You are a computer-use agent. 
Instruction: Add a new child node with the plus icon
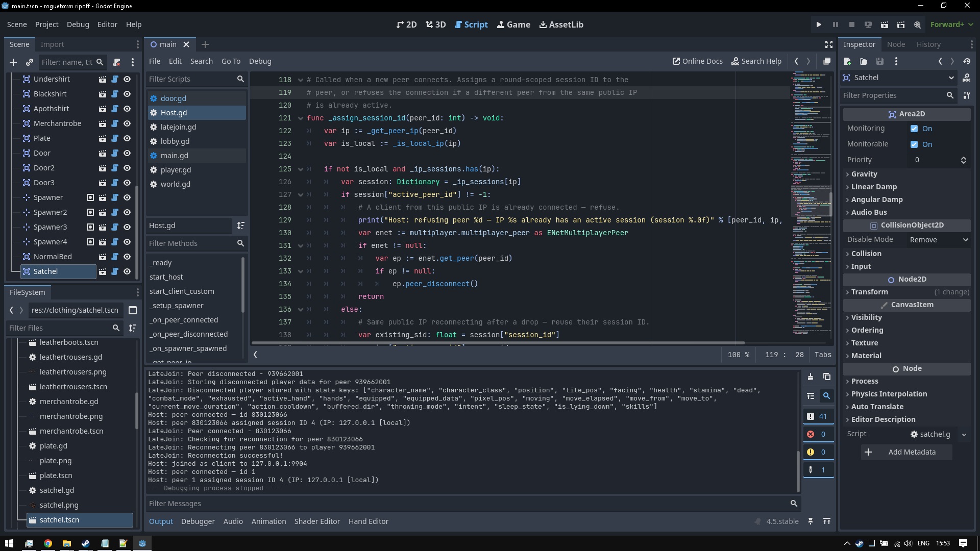tap(13, 62)
